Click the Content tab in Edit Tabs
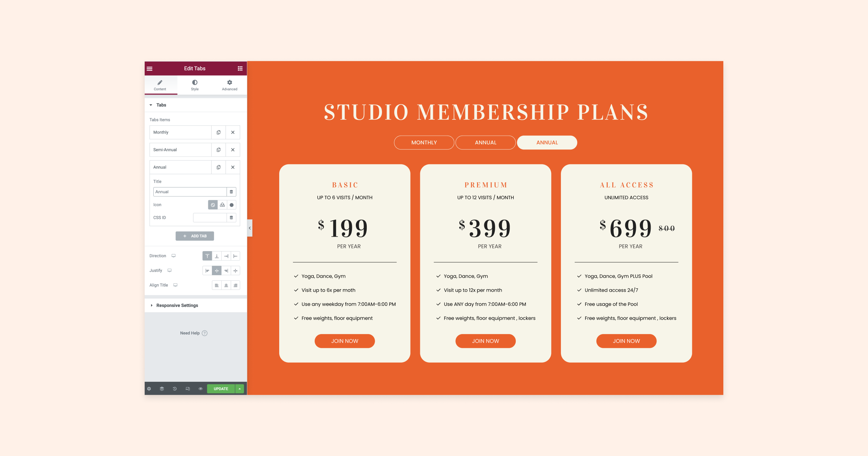Screen dimensions: 868x456 (159, 85)
